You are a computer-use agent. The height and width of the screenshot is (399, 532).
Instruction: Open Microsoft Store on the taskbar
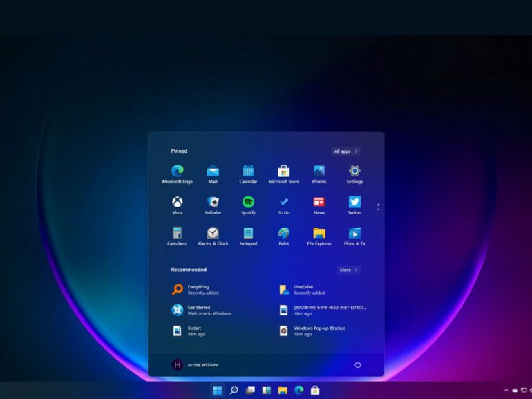click(315, 390)
